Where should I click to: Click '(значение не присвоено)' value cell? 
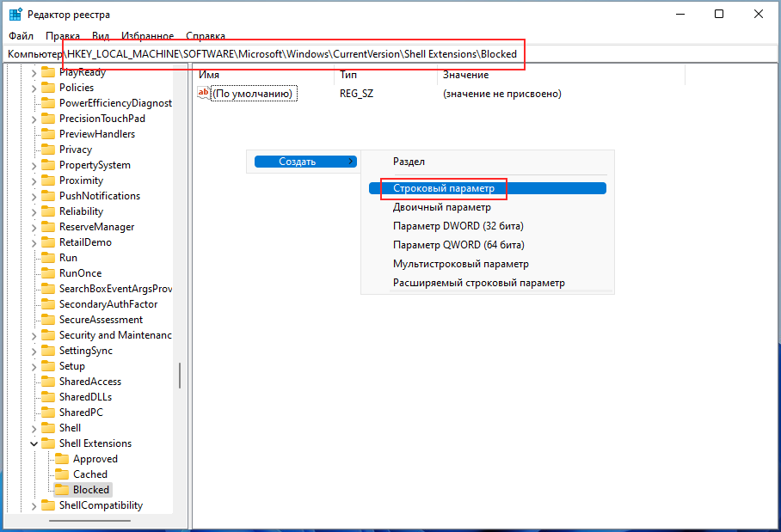tap(502, 94)
